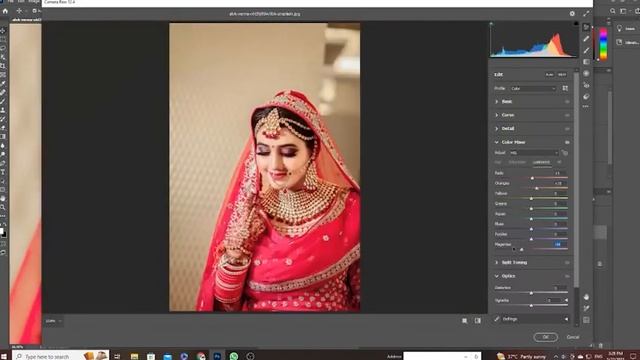This screenshot has width=640, height=360.
Task: Toggle visibility of Curve panel edits
Action: [x=567, y=116]
